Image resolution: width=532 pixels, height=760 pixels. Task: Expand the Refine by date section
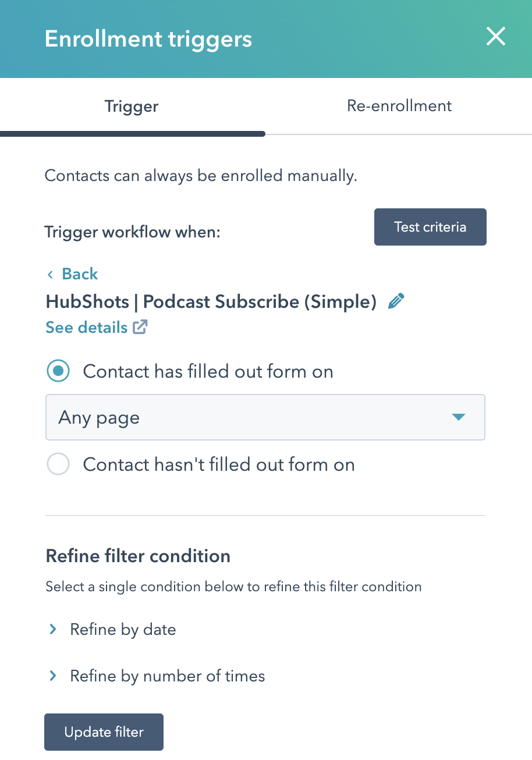click(x=123, y=630)
